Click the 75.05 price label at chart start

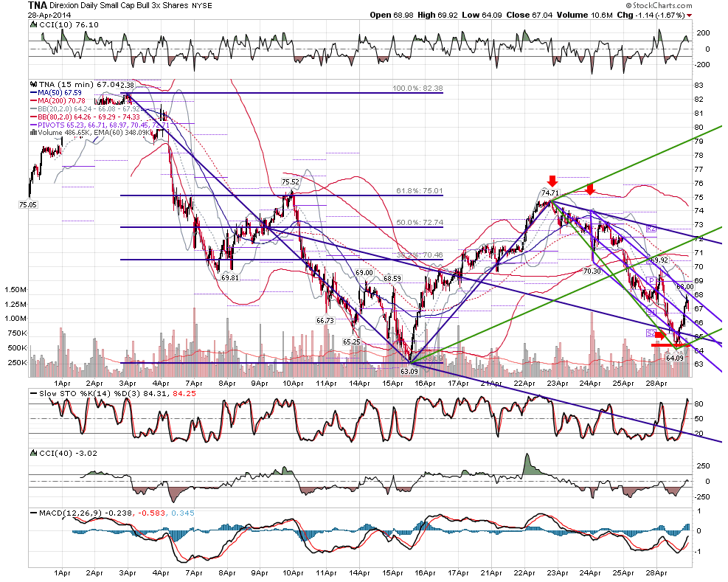click(x=28, y=204)
